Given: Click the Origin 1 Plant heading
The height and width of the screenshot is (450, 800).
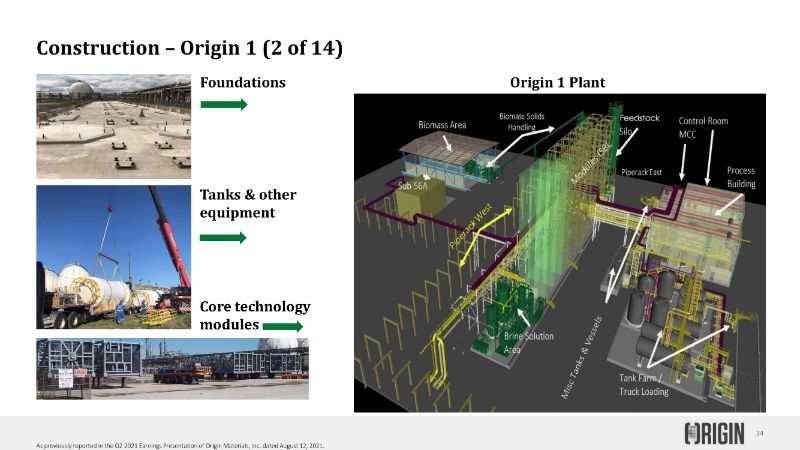Looking at the screenshot, I should [x=558, y=82].
